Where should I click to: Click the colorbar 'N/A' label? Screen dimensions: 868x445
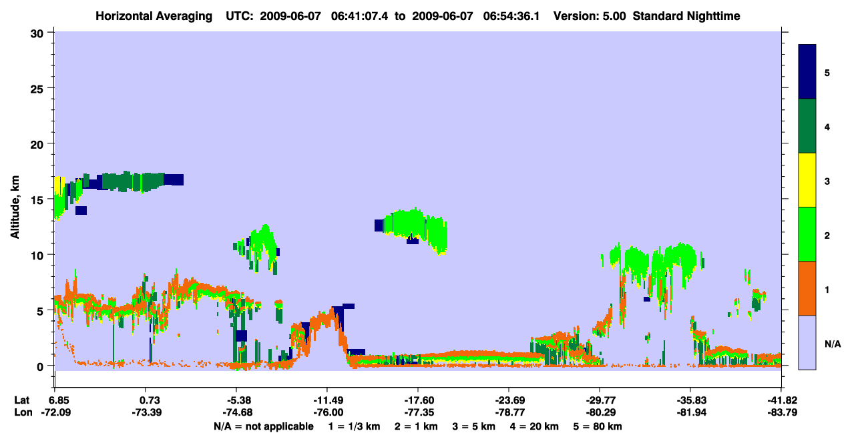833,344
